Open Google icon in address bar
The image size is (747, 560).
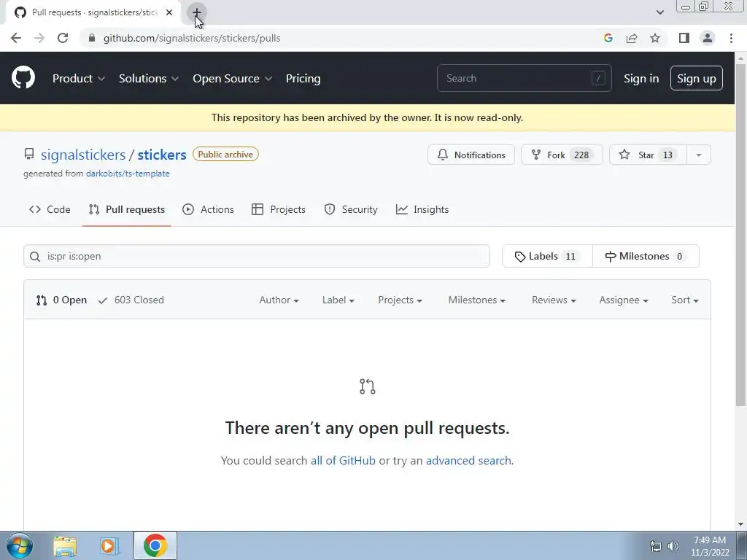pyautogui.click(x=608, y=38)
